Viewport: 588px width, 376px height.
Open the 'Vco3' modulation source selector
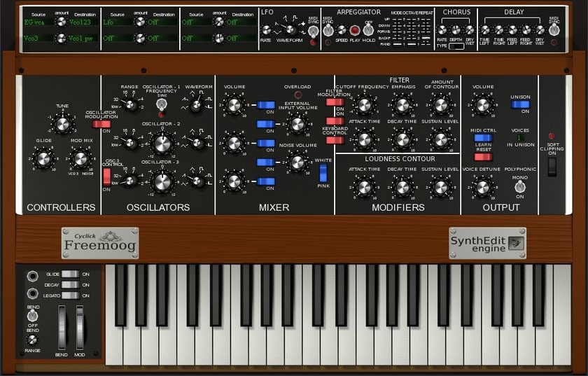(x=38, y=38)
